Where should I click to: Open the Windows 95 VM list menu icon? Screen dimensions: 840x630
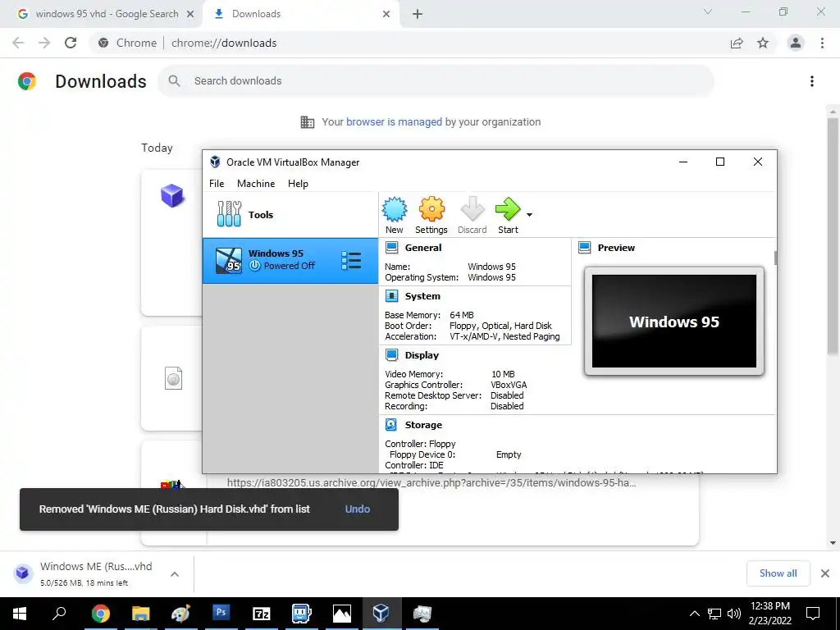tap(351, 260)
